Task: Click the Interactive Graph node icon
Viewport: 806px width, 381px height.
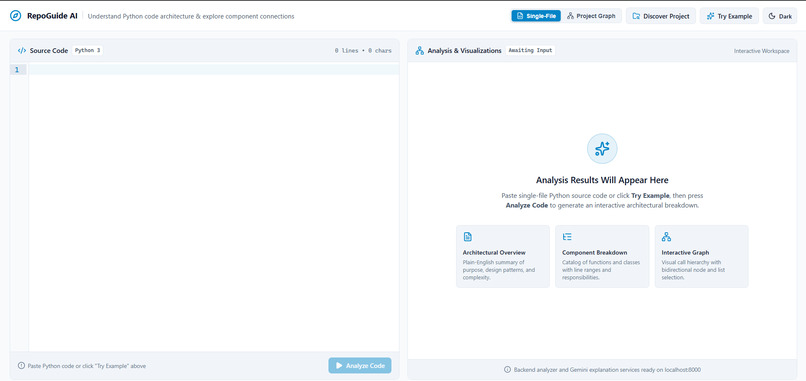Action: [x=667, y=237]
